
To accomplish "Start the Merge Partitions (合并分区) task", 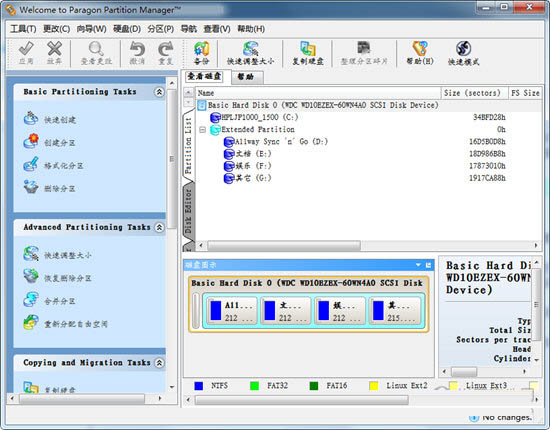I will [49, 300].
